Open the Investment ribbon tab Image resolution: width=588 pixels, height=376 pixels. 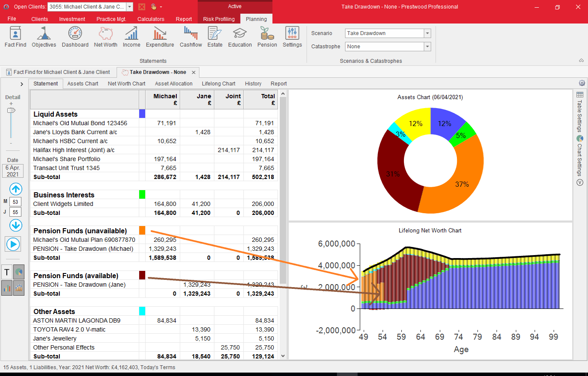[x=72, y=19]
